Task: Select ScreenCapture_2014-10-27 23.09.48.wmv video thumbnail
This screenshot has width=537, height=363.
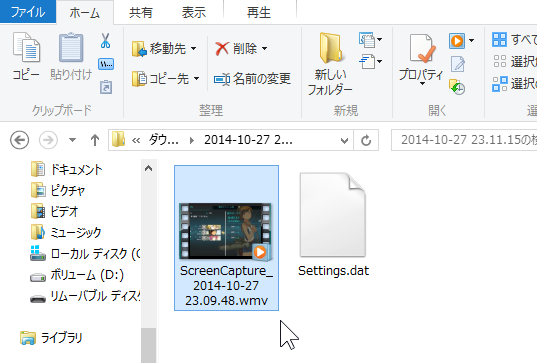Action: point(226,231)
